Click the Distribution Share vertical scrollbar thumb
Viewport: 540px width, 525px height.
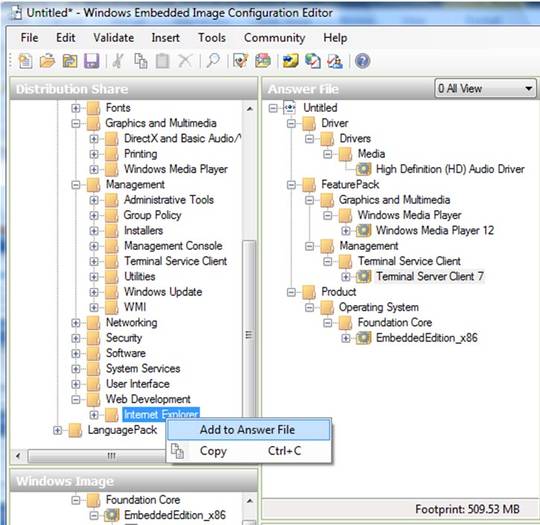pos(249,331)
